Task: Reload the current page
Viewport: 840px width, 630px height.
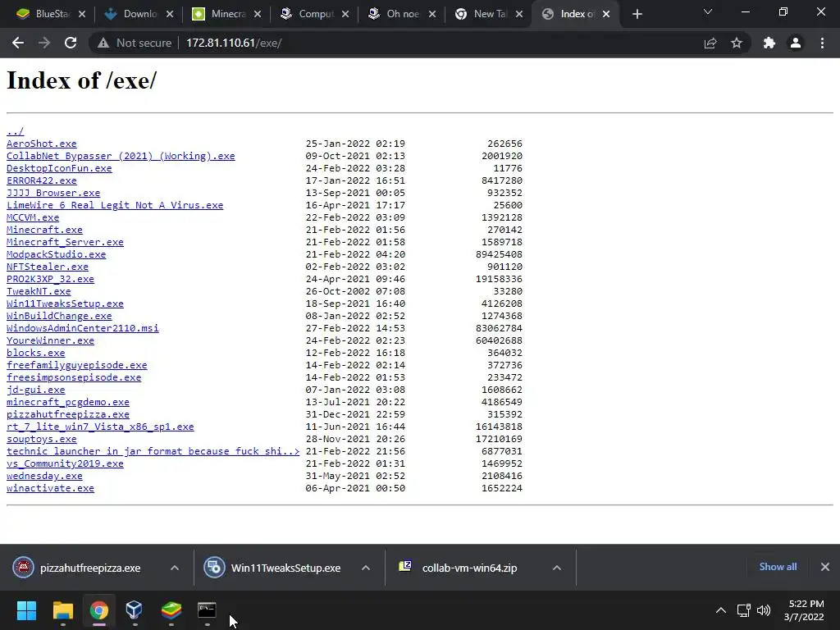Action: tap(71, 43)
